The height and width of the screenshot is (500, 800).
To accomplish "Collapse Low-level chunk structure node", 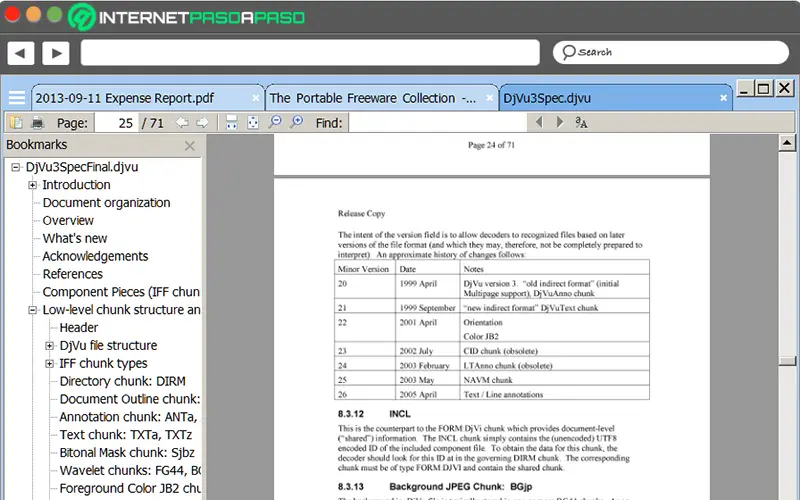I will pyautogui.click(x=33, y=310).
